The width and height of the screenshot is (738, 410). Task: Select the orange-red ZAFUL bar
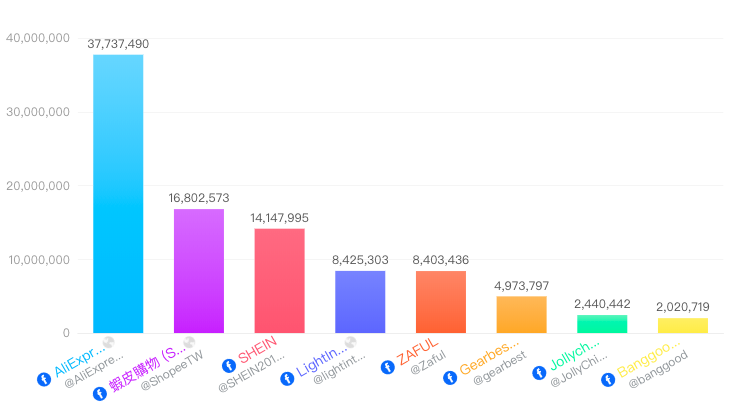(x=441, y=302)
